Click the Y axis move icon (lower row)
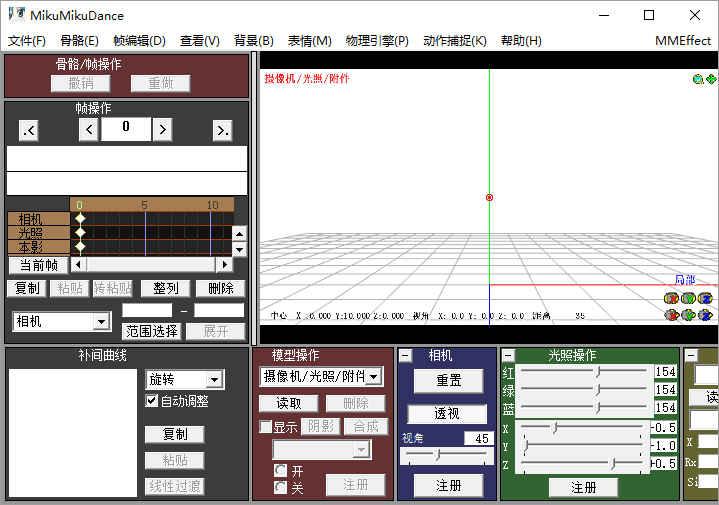The width and height of the screenshot is (719, 505). tap(689, 315)
